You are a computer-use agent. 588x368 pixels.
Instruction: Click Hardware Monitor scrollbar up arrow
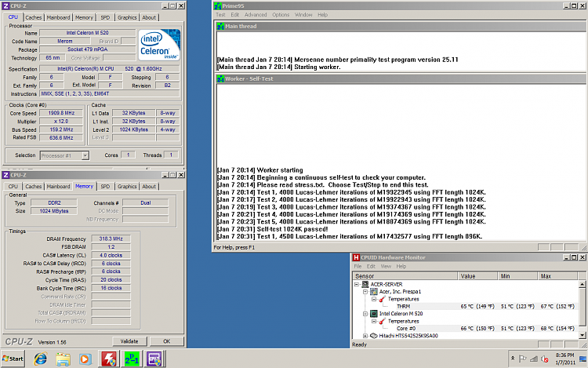582,284
